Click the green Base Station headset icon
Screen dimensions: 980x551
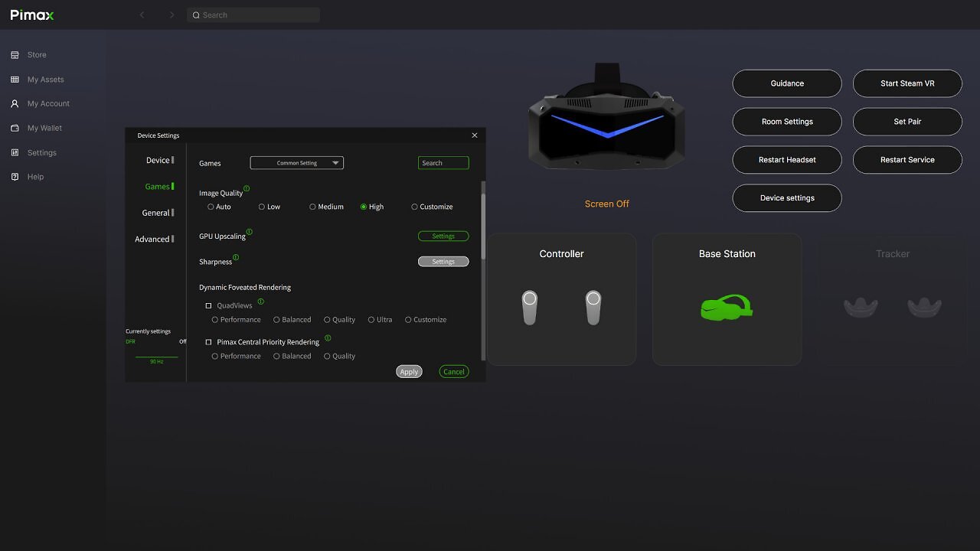click(x=727, y=308)
